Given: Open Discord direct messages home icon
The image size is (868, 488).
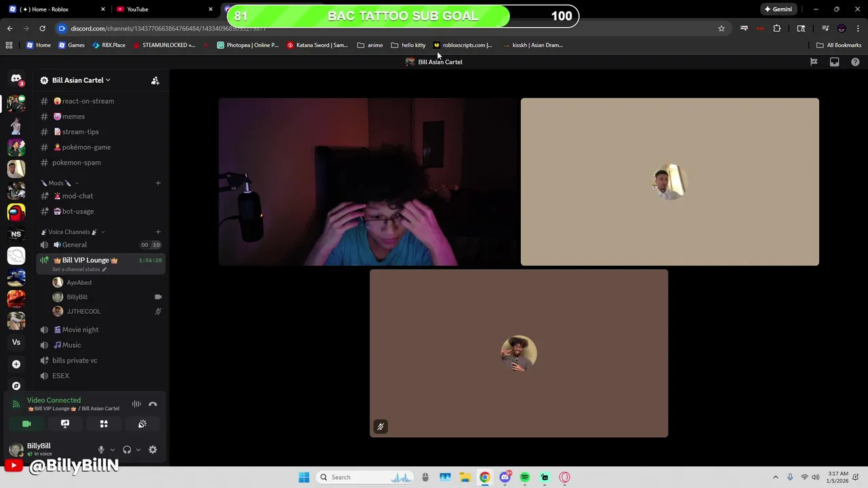Looking at the screenshot, I should pos(16,79).
